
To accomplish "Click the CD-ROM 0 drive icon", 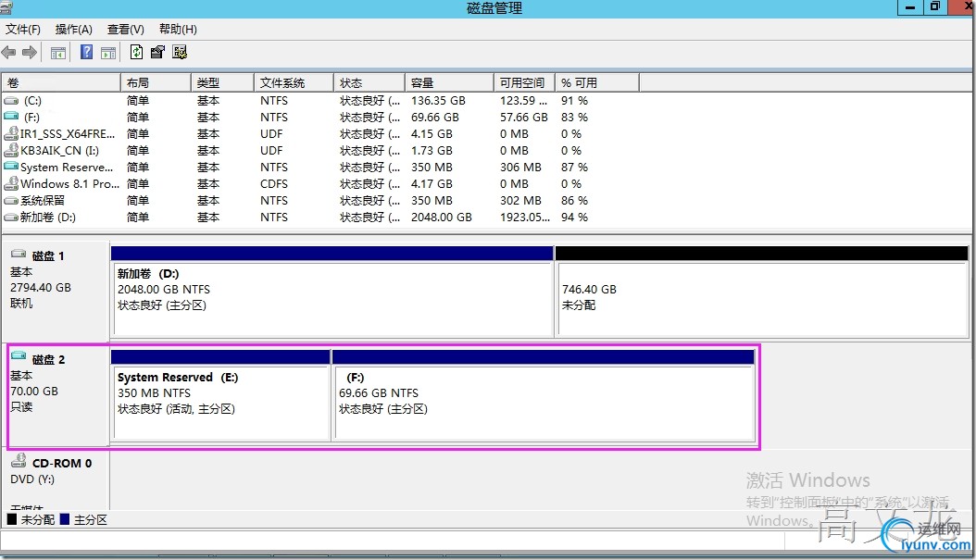I will pos(19,460).
